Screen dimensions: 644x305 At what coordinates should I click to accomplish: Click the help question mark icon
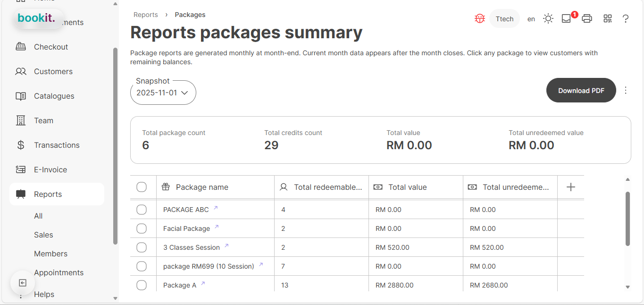tap(626, 19)
